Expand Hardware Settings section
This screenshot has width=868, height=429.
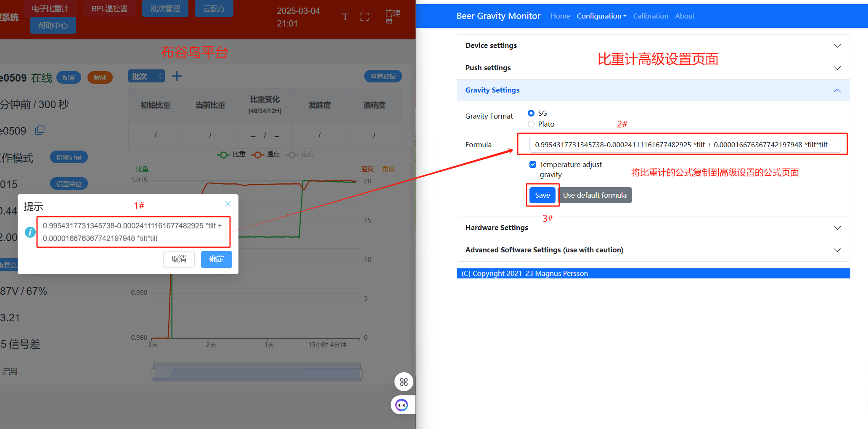click(653, 228)
